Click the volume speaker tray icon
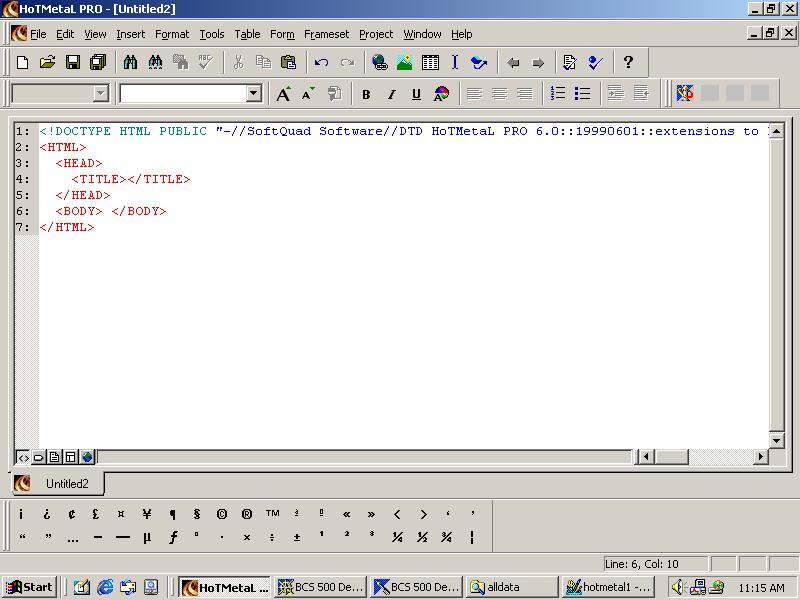The width and height of the screenshot is (800, 600). pyautogui.click(x=677, y=587)
